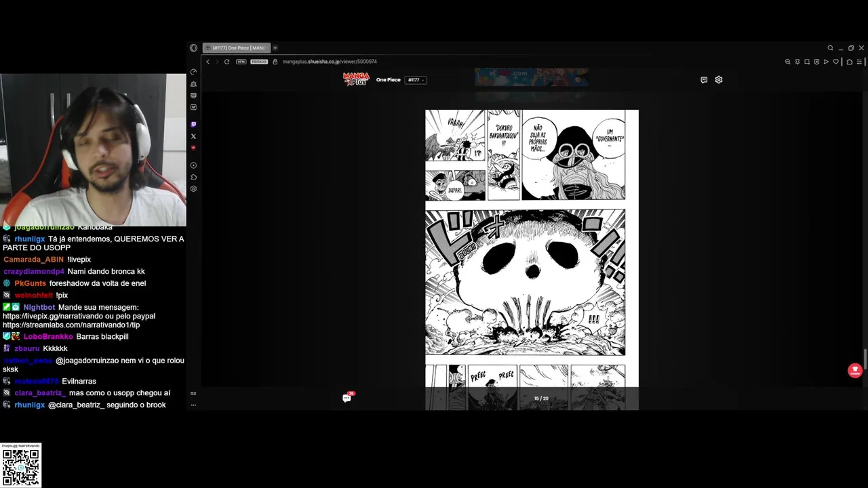The height and width of the screenshot is (488, 868).
Task: Open the PT language comment icon
Action: point(704,80)
